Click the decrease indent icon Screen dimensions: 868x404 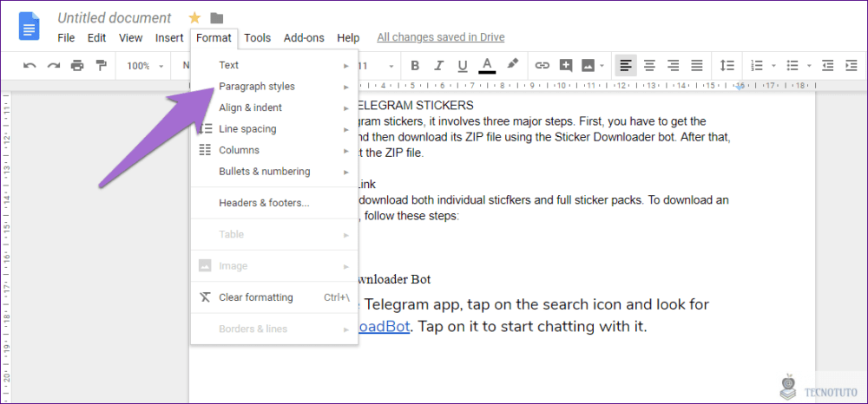click(x=827, y=66)
